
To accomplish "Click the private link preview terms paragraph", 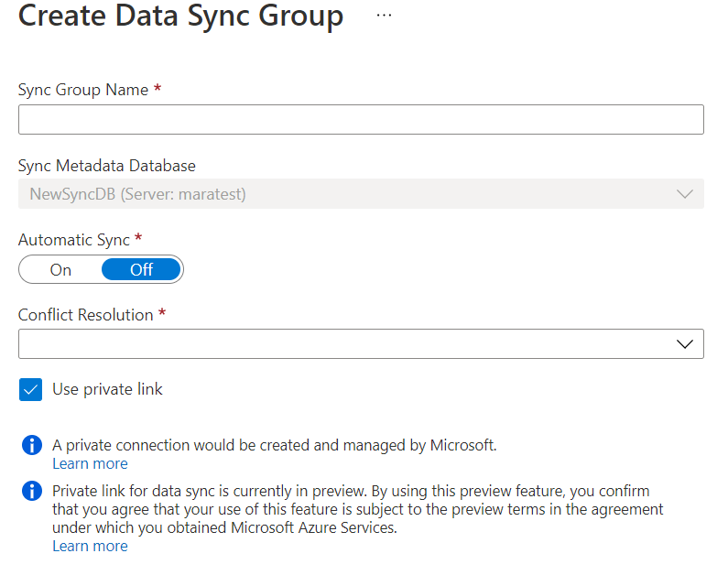I will 357,509.
